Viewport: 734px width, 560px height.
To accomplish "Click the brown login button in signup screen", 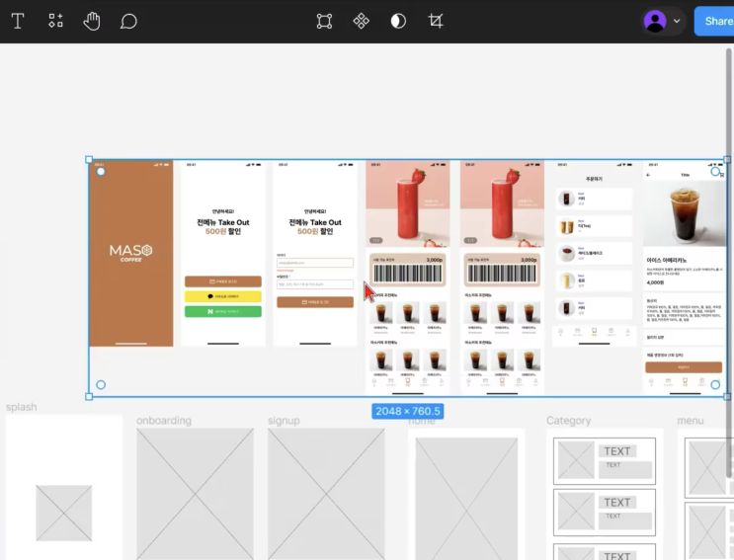I will tap(315, 302).
